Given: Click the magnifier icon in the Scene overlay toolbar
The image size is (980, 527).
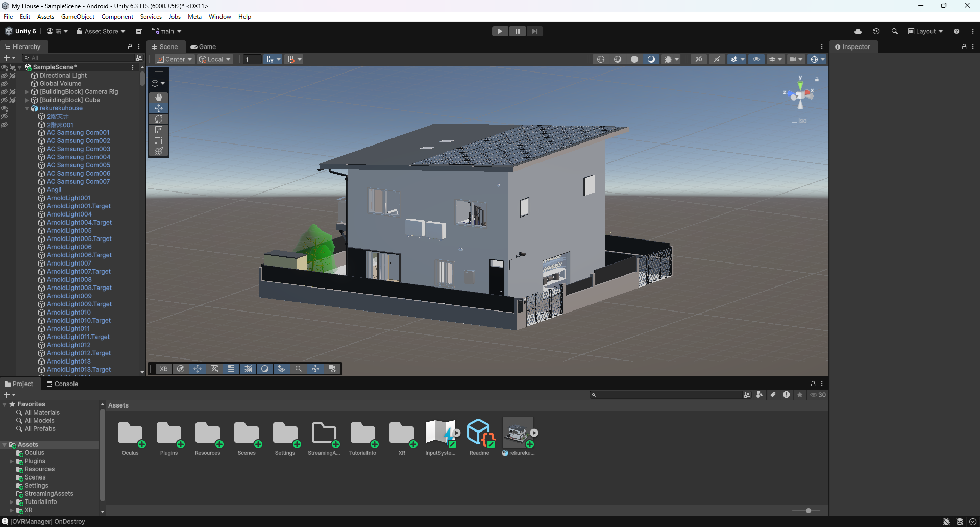Looking at the screenshot, I should click(x=299, y=369).
